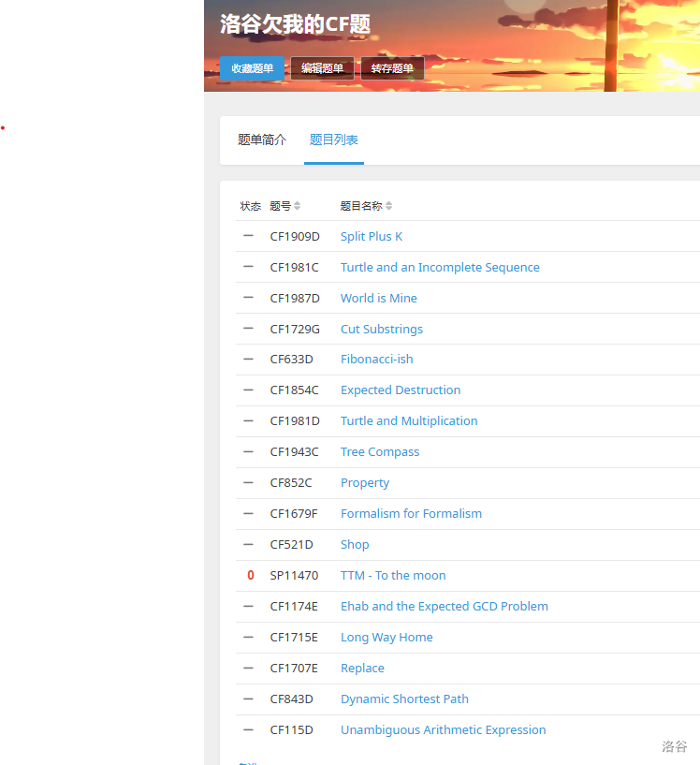Open the Dynamic Shortest Path problem
This screenshot has height=765, width=700.
(x=404, y=699)
